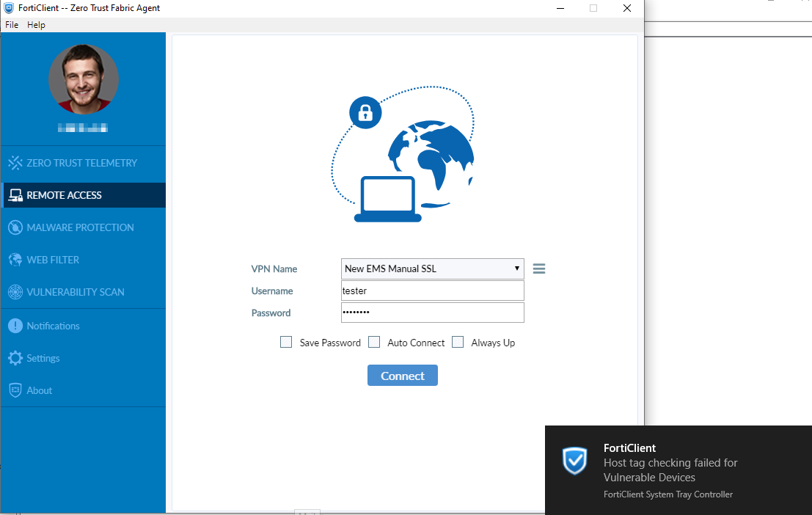Open the VPN options hamburger menu

point(539,269)
